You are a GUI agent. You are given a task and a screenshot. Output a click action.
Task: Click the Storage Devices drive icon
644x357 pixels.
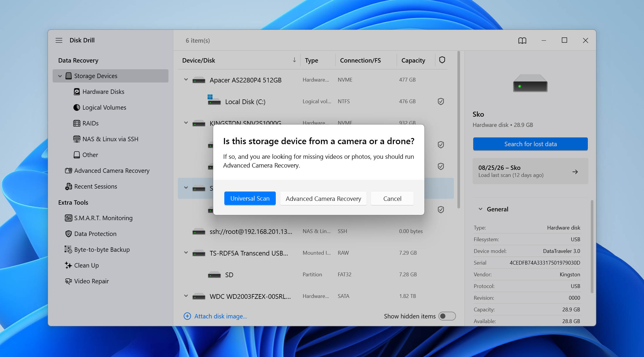[68, 76]
